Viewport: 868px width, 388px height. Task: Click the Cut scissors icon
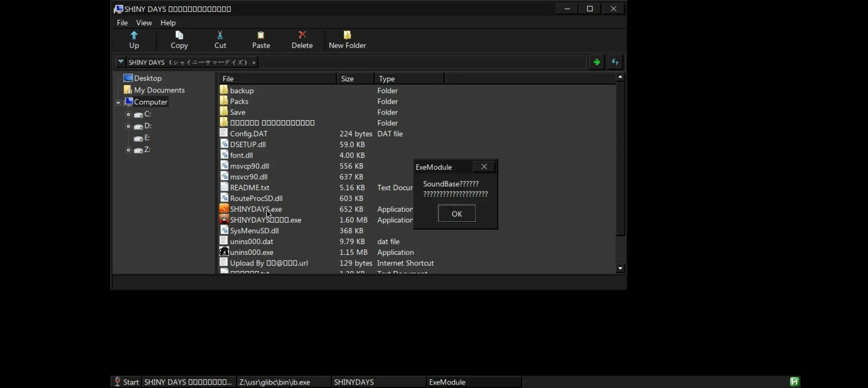[220, 35]
